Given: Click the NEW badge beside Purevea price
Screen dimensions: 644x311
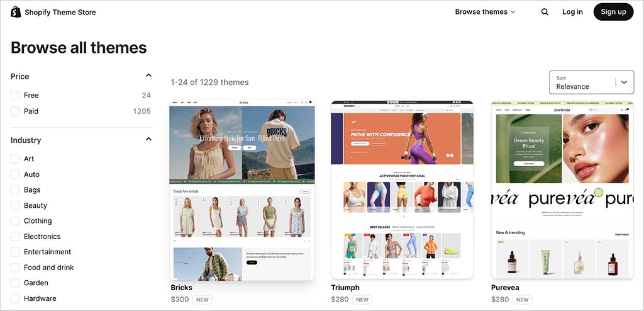Looking at the screenshot, I should tap(523, 300).
